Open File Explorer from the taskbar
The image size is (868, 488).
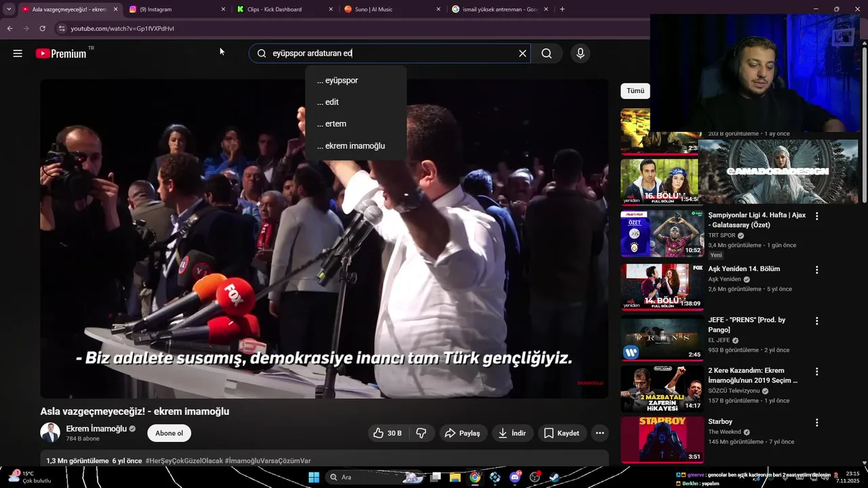click(455, 477)
